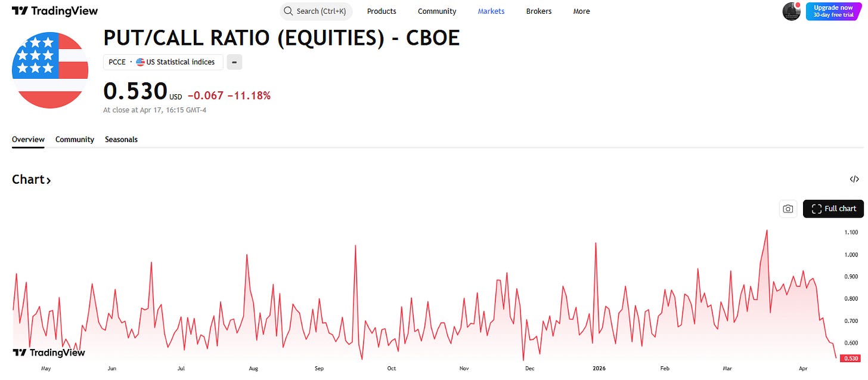Click the 0.600 value on the price axis

click(851, 344)
